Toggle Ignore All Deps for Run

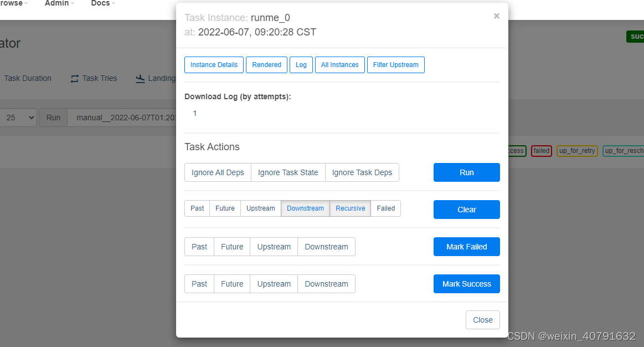coord(218,173)
